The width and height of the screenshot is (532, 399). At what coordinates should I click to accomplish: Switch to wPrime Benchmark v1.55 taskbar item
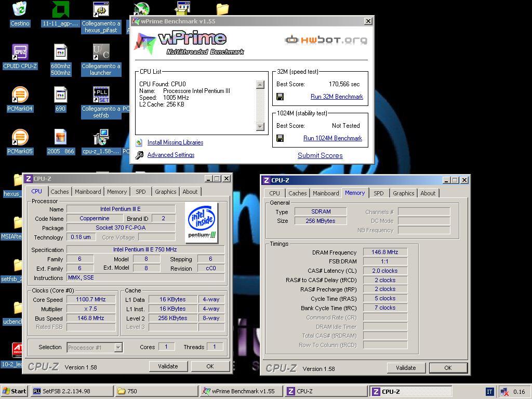pos(241,391)
